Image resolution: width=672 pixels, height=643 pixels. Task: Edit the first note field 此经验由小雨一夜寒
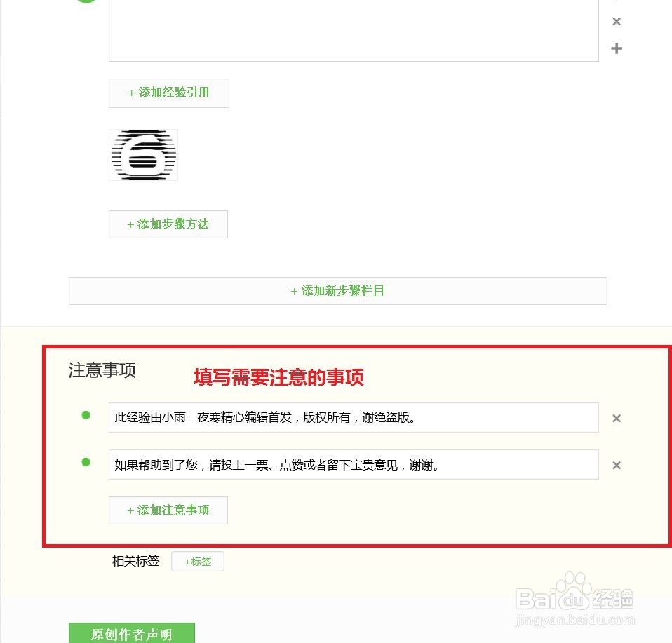pos(354,418)
